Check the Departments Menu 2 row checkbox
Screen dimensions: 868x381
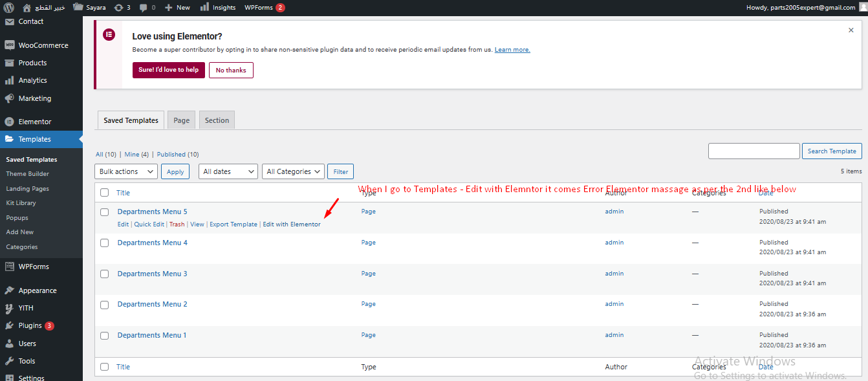tap(104, 304)
